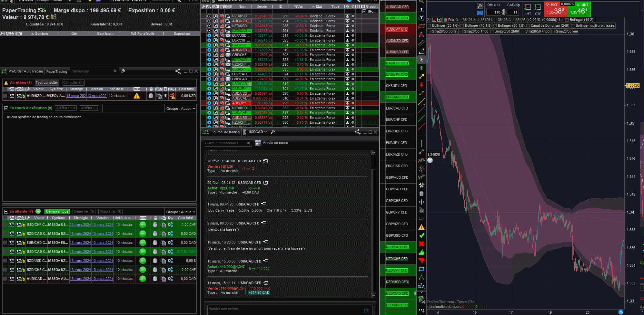Start the USD/CHF pending trading system
Viewport: 644px width, 315px height.
[x=143, y=224]
